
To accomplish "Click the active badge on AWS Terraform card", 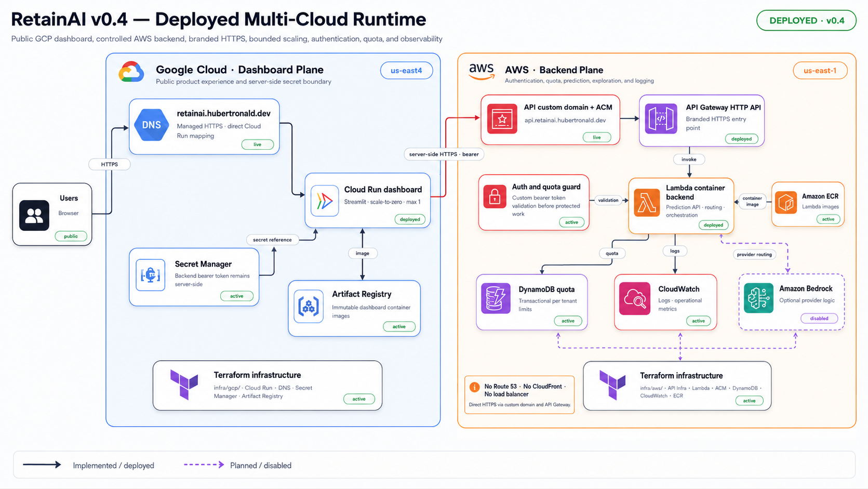I will coord(749,401).
